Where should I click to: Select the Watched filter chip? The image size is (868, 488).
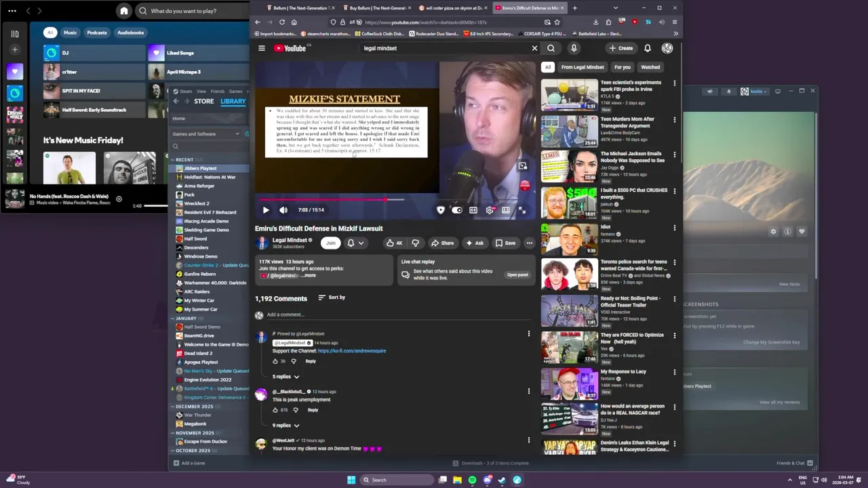pyautogui.click(x=650, y=67)
